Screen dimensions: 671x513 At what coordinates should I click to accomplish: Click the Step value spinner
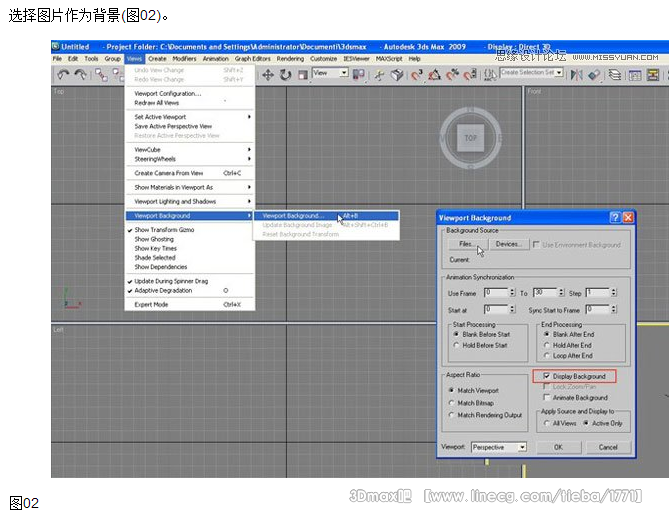tap(614, 292)
